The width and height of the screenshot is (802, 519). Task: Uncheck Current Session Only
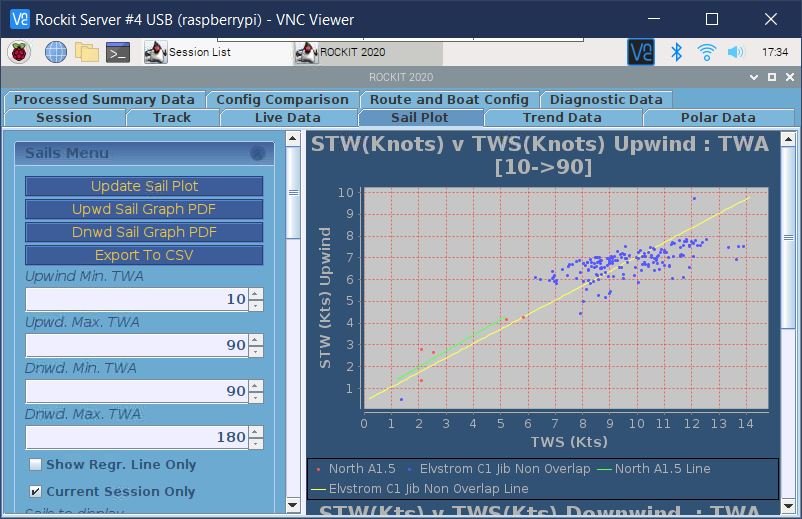[36, 492]
